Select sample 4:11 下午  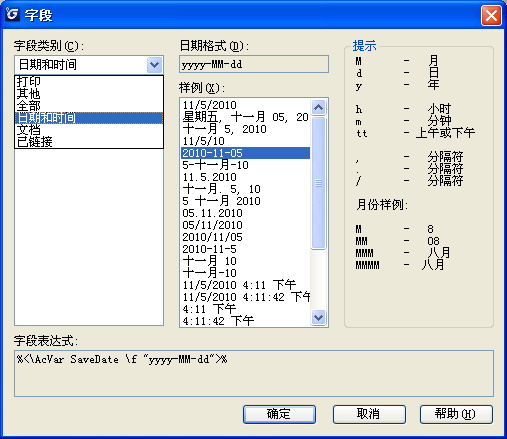[x=246, y=309]
